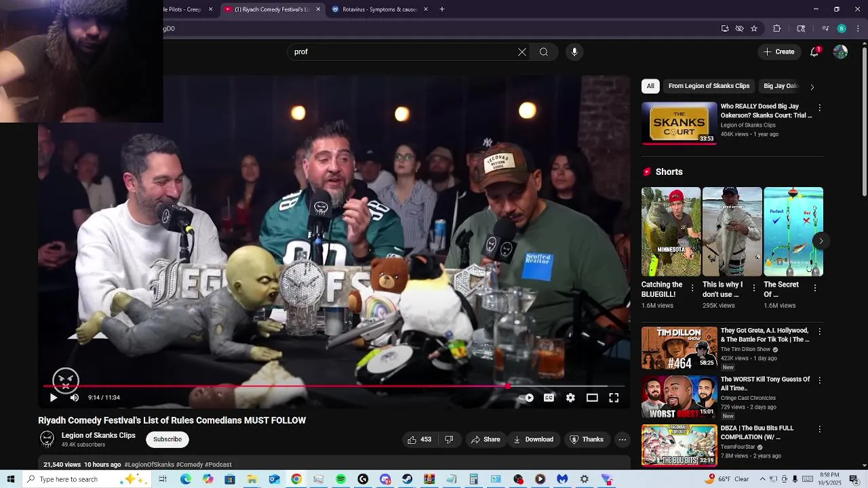Click the video channel watermark icon
Image resolution: width=868 pixels, height=488 pixels.
coord(66,381)
